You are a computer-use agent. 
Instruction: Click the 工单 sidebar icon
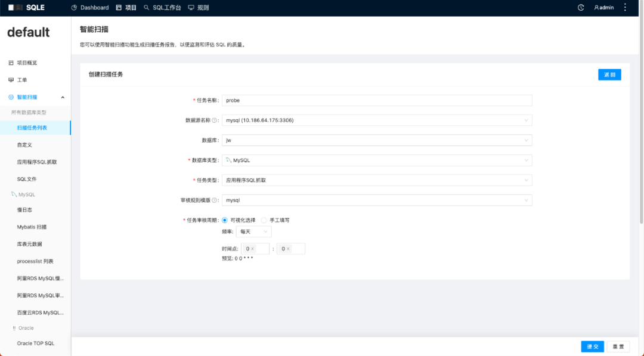[11, 80]
